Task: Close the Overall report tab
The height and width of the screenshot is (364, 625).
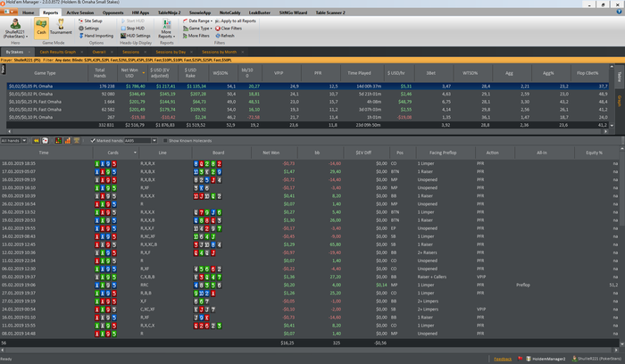Action: 112,52
